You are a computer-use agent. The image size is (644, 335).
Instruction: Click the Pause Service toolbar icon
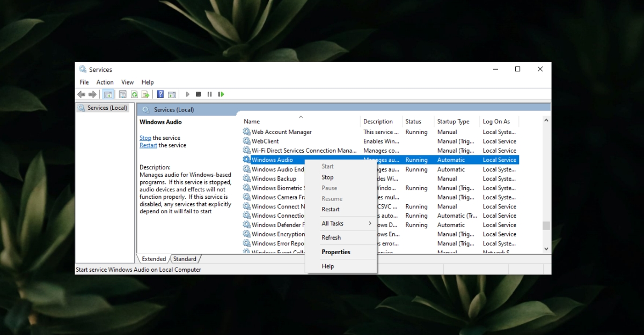point(209,94)
